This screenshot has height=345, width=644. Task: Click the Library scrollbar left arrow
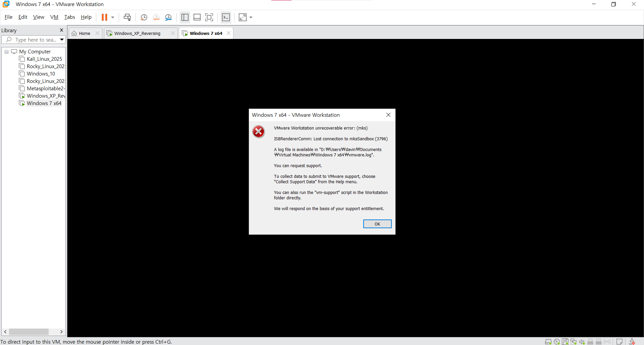[5, 332]
